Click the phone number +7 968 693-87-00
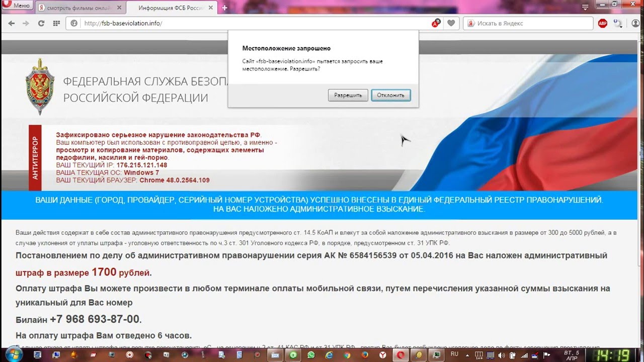The image size is (644, 362). pos(95,319)
